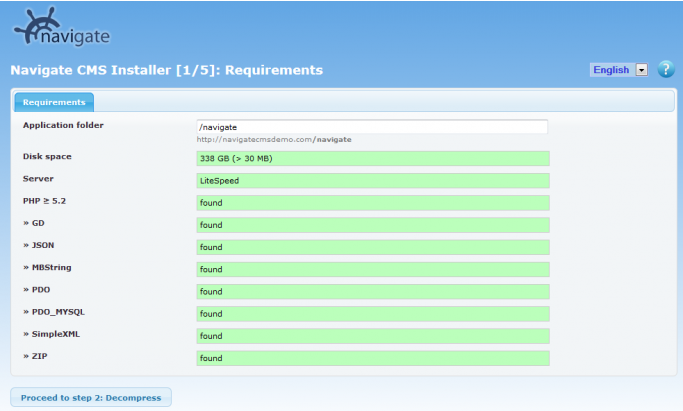
Task: Open the English language dropdown
Action: pyautogui.click(x=619, y=70)
